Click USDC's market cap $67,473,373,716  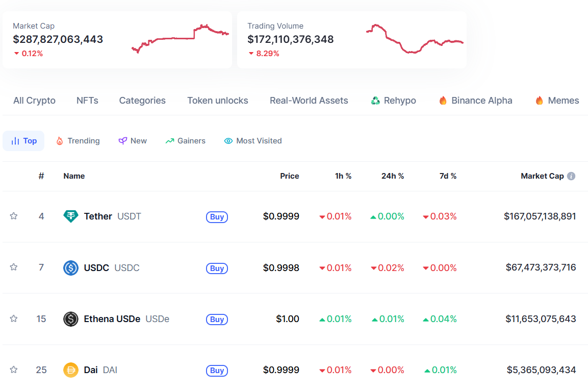541,267
